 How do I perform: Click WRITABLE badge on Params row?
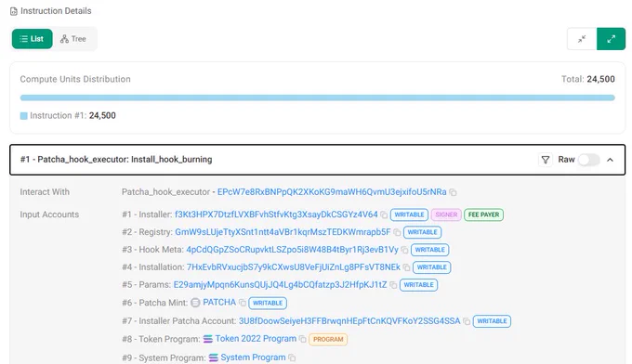pos(419,285)
